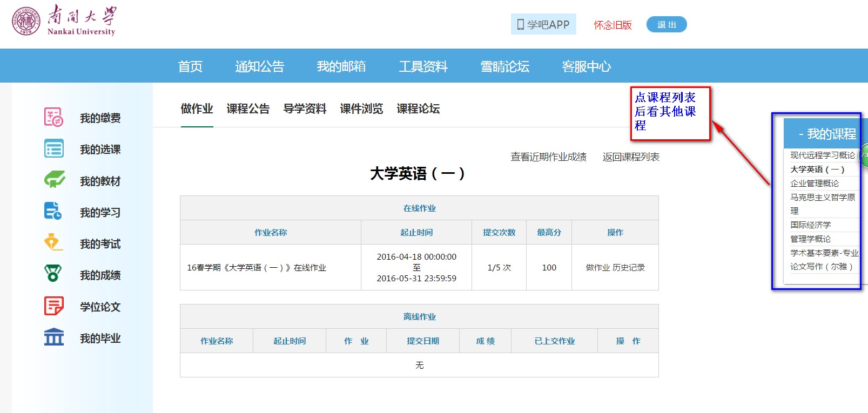
Task: Open 查看近期作业成绩 link
Action: (548, 157)
